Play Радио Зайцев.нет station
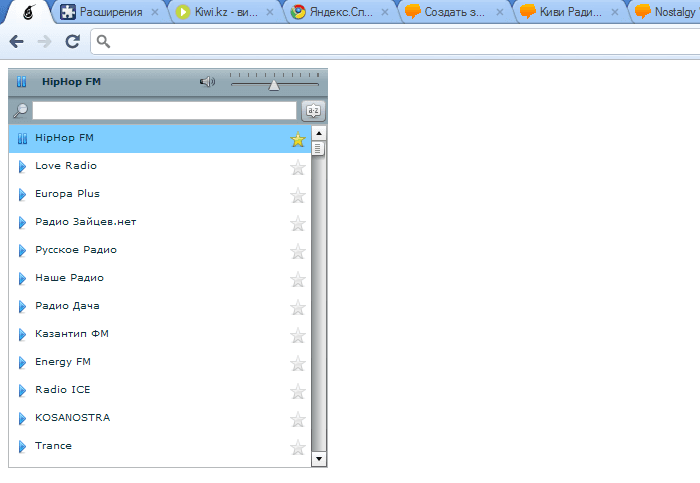This screenshot has height=483, width=700. [x=22, y=222]
